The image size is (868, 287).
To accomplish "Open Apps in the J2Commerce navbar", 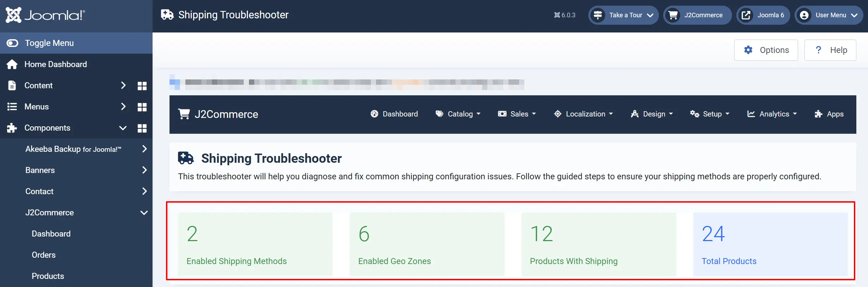I will [829, 114].
